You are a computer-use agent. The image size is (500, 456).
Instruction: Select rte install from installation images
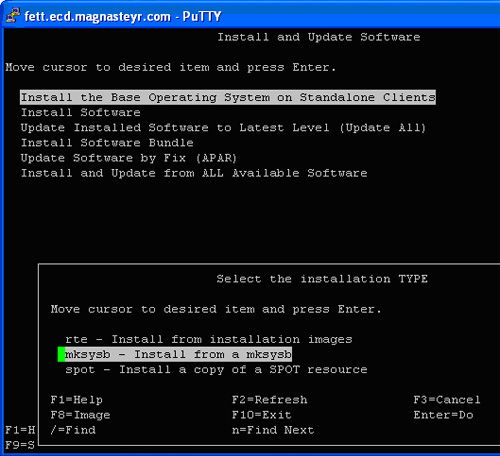[x=209, y=339]
